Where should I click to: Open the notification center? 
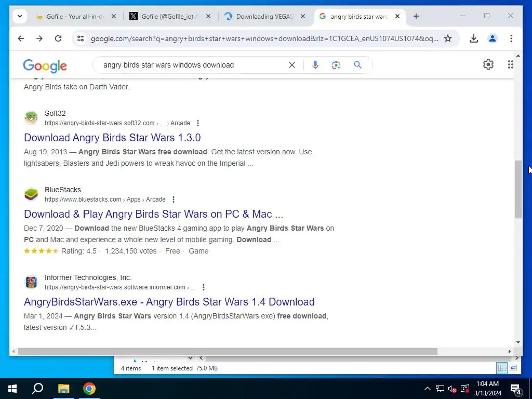pyautogui.click(x=516, y=389)
